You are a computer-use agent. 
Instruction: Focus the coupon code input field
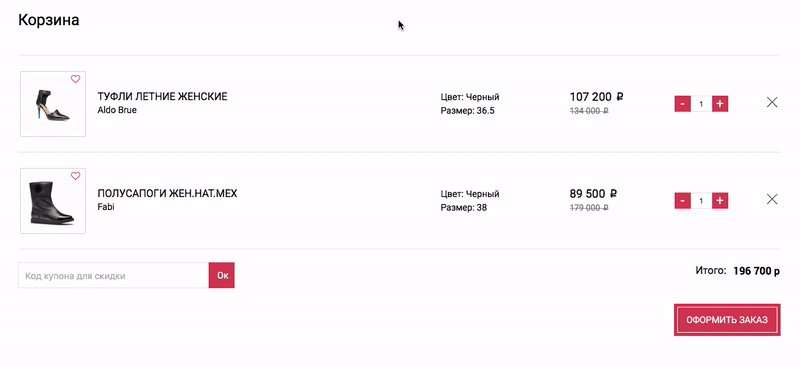coord(113,276)
